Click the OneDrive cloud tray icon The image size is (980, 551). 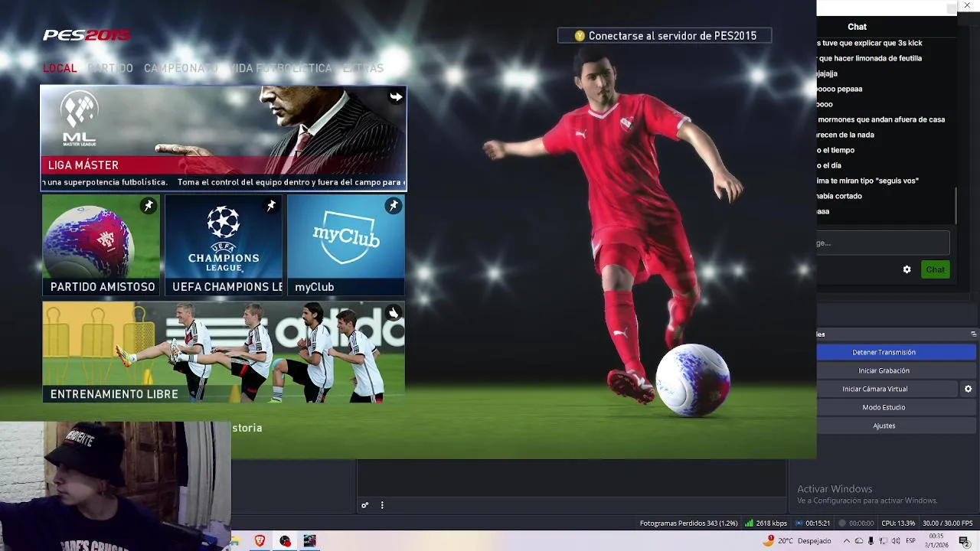point(858,541)
